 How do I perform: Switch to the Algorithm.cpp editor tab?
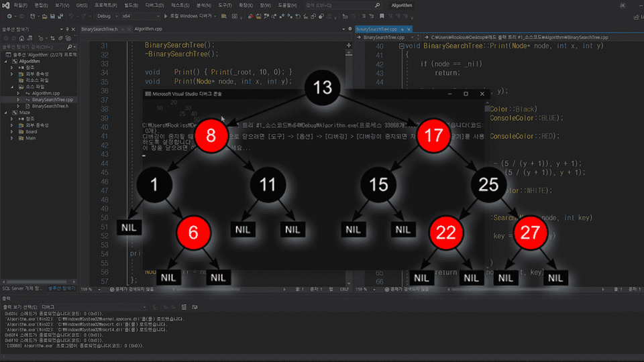tap(148, 29)
